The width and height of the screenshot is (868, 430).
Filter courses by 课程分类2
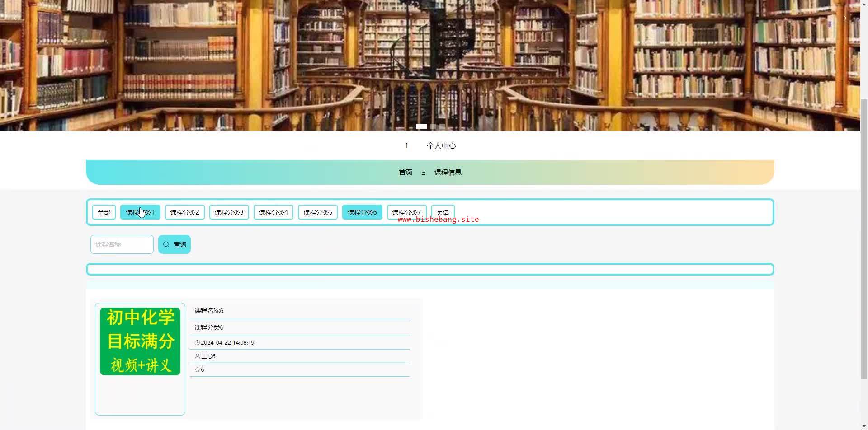point(184,212)
